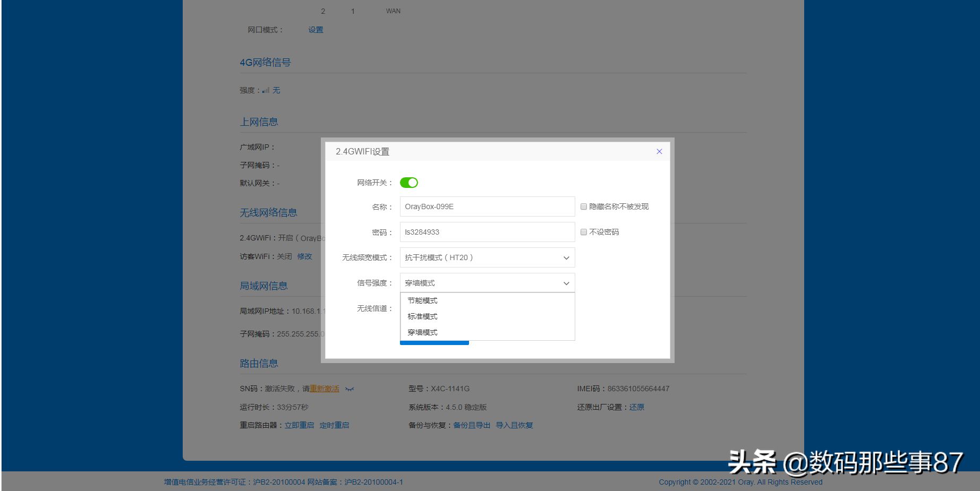The width and height of the screenshot is (980, 491).
Task: Click the 重新激活 link
Action: (x=324, y=389)
